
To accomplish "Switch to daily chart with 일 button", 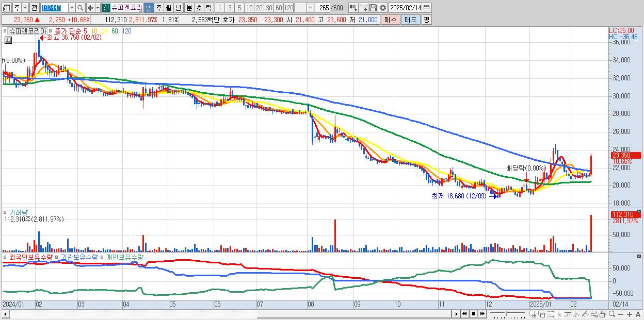I will (149, 8).
